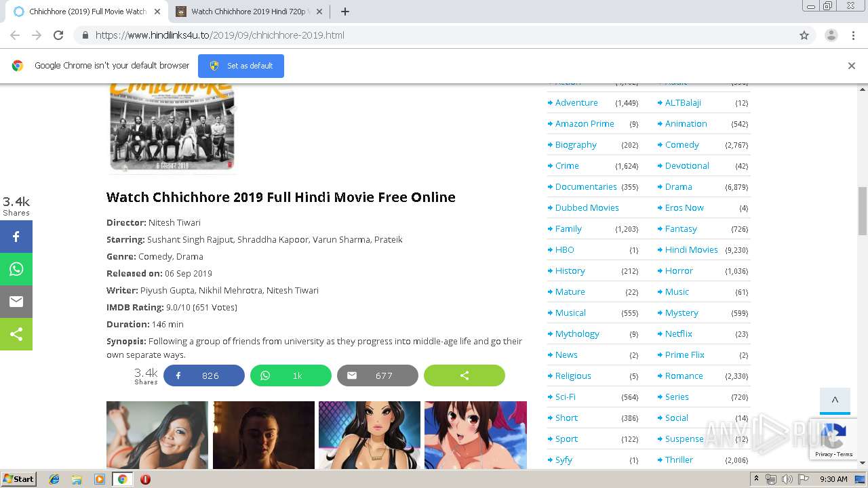
Task: Open the Horror category link
Action: [679, 270]
